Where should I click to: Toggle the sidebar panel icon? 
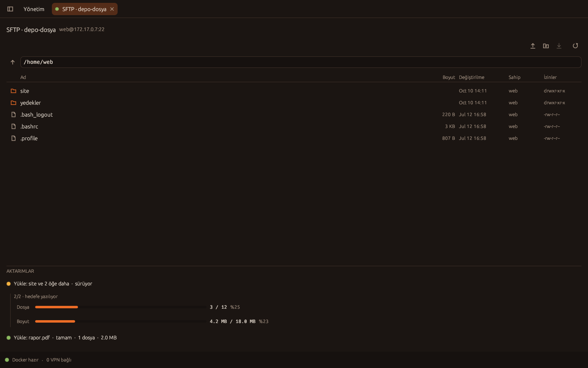pyautogui.click(x=10, y=9)
